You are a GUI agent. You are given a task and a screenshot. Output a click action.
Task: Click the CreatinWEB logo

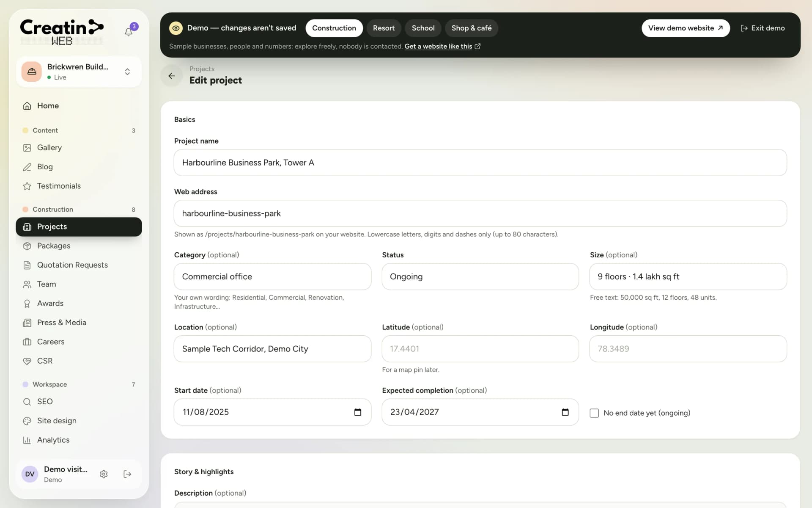pyautogui.click(x=62, y=32)
